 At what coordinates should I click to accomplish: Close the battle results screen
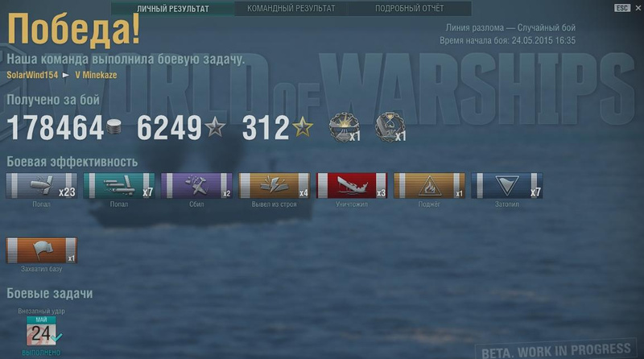pyautogui.click(x=638, y=8)
